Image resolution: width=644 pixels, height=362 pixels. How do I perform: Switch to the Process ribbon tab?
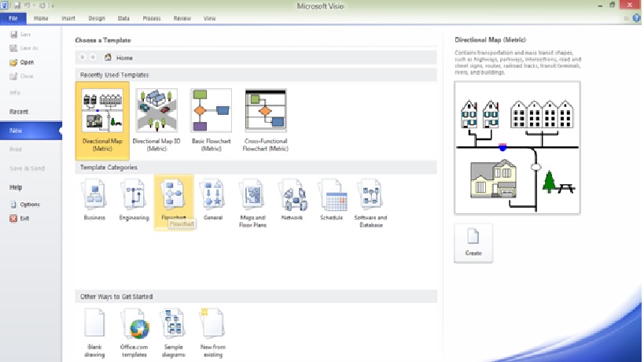pyautogui.click(x=152, y=18)
